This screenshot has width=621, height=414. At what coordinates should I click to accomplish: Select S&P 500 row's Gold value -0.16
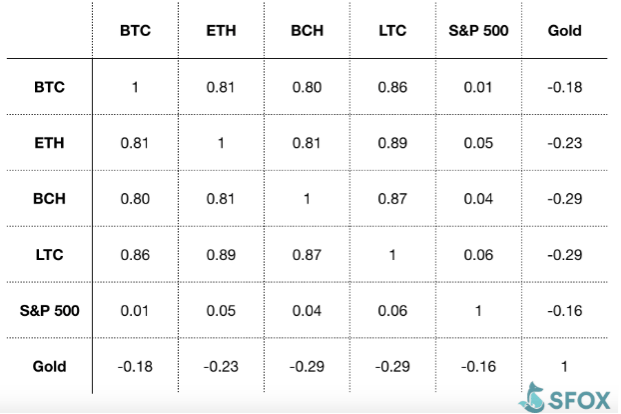(565, 311)
